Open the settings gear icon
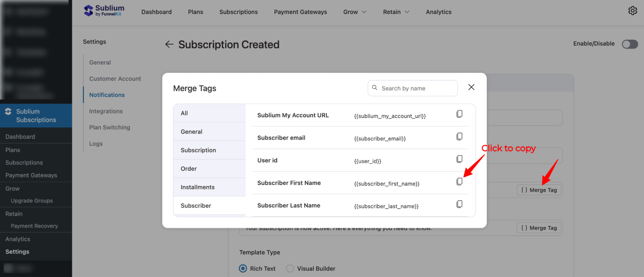The width and height of the screenshot is (644, 277). (632, 11)
